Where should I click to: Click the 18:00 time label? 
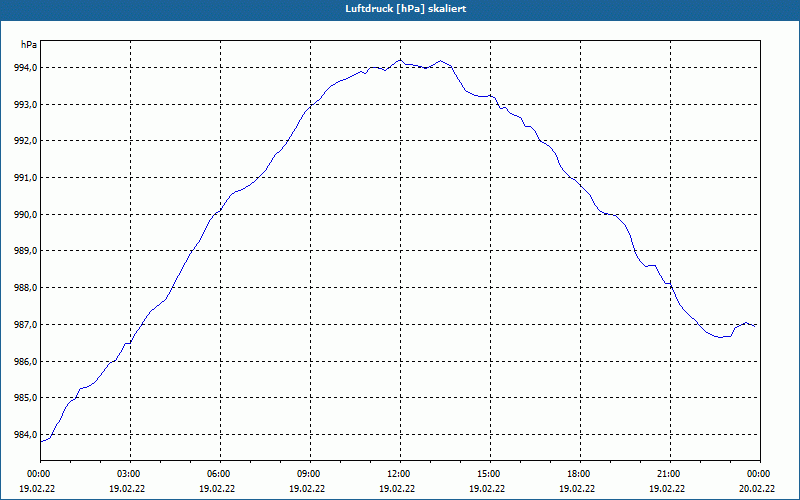pyautogui.click(x=580, y=474)
